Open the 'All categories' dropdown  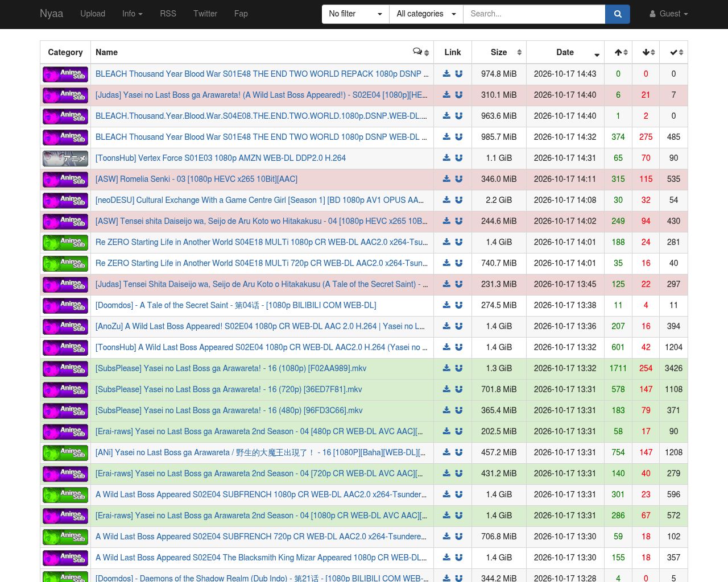coord(426,14)
